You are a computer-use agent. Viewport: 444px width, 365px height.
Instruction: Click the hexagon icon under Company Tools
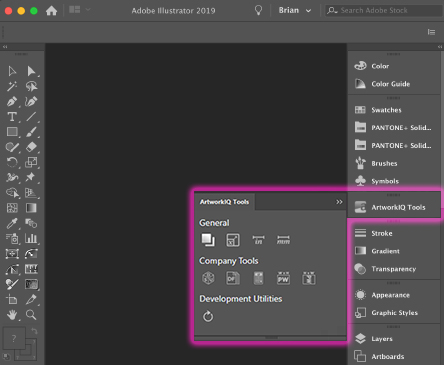(208, 278)
